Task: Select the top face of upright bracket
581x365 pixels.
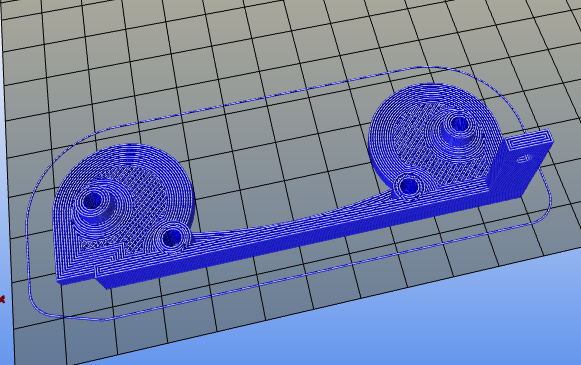Action: [x=528, y=139]
